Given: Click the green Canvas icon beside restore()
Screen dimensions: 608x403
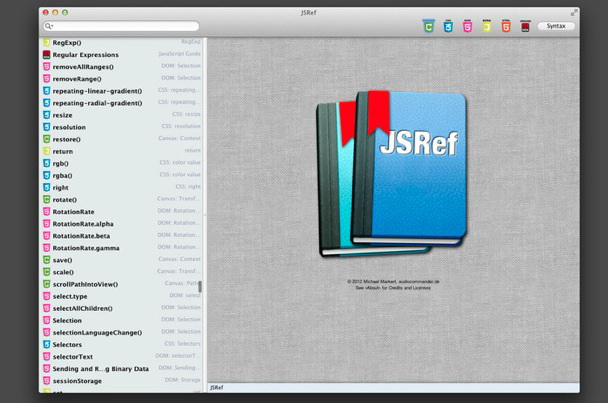Looking at the screenshot, I should [47, 139].
